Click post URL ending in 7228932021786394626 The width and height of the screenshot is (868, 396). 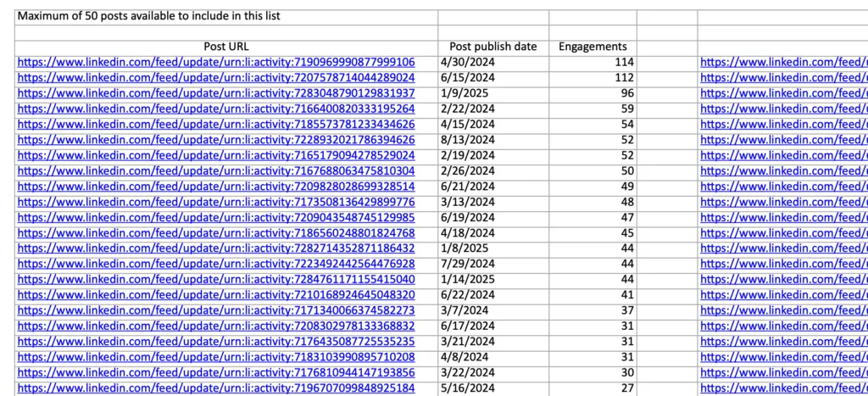tap(216, 140)
